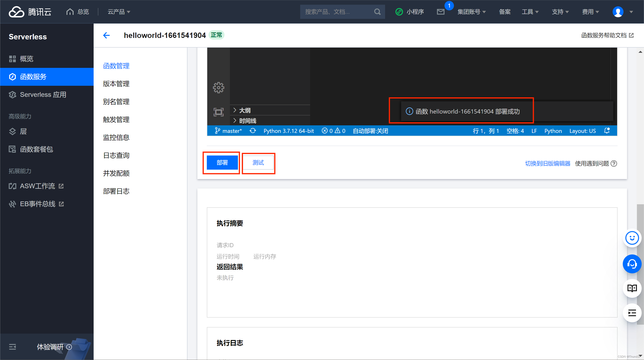644x360 pixels.
Task: Click the floating list menu button
Action: (x=632, y=313)
